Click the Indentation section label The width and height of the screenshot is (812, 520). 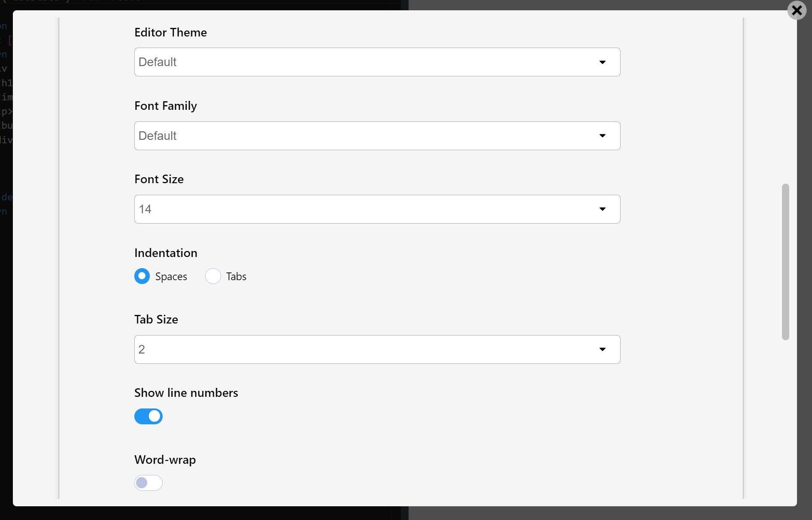(165, 253)
